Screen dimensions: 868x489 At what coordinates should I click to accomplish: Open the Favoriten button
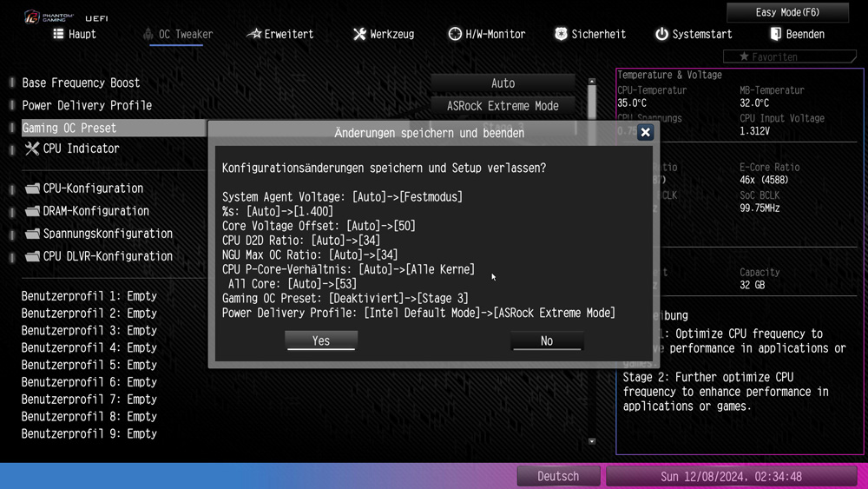coord(789,56)
